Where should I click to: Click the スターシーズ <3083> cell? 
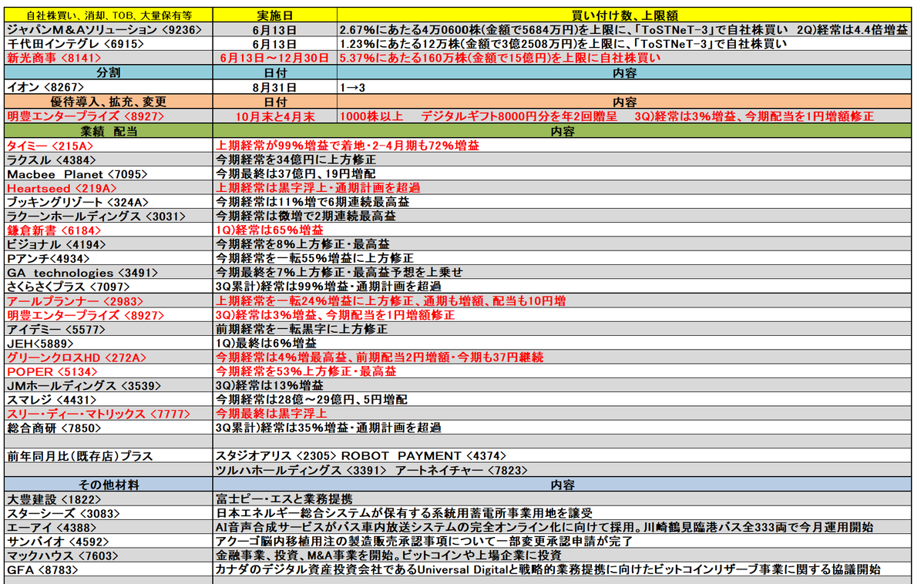109,513
